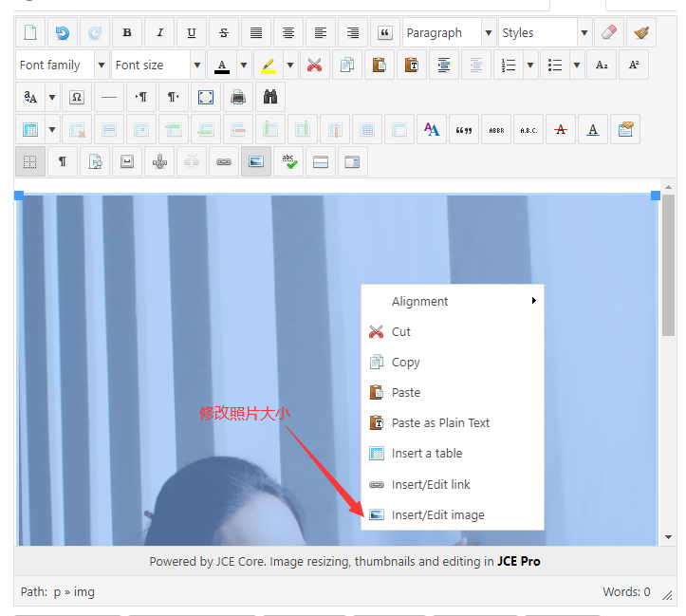Open the find binoculars tool
The height and width of the screenshot is (616, 686).
tap(270, 98)
